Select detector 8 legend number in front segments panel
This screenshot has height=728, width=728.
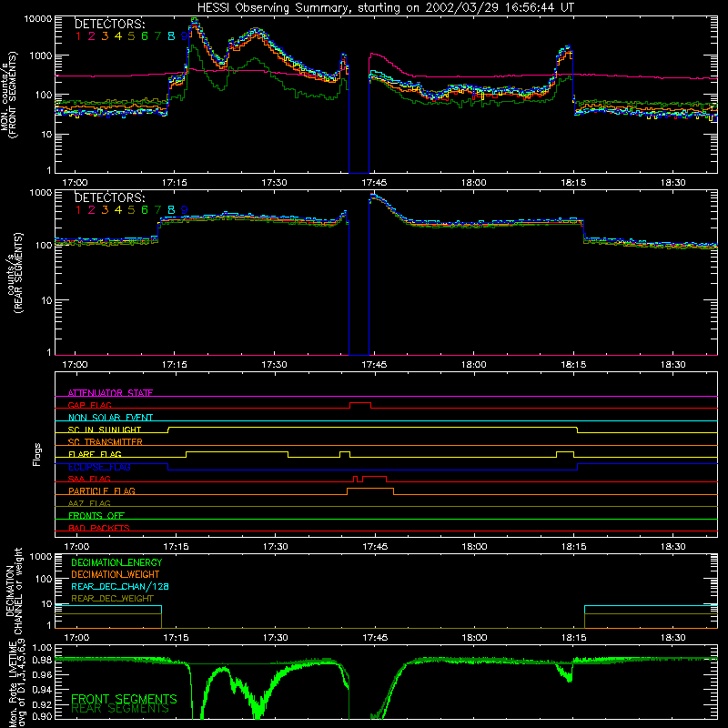pos(171,36)
